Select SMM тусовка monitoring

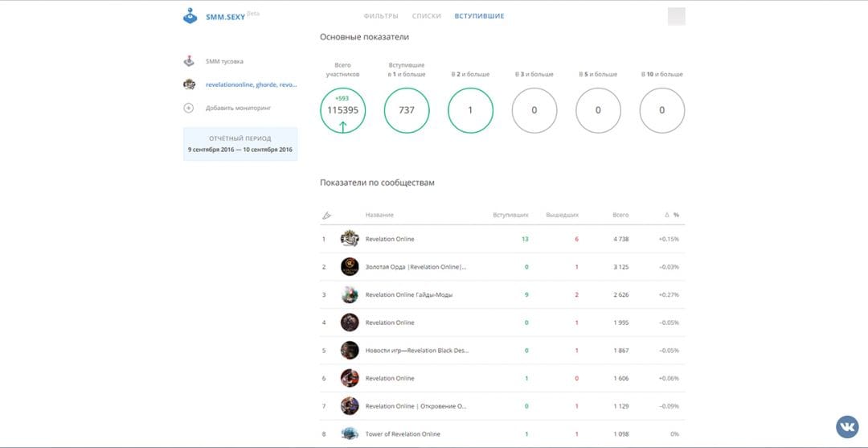pos(224,61)
